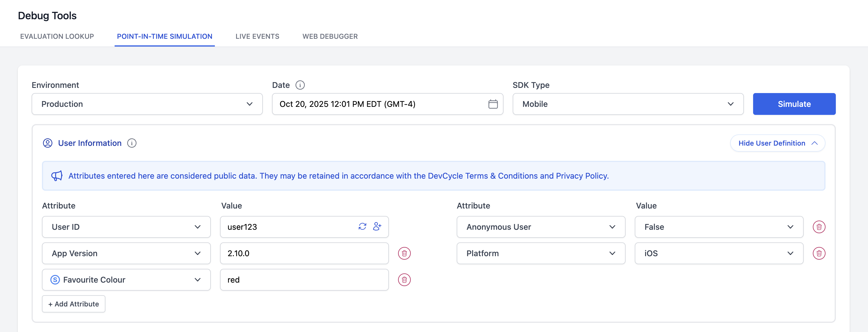Expand the Anonymous User value dropdown showing False

[718, 227]
